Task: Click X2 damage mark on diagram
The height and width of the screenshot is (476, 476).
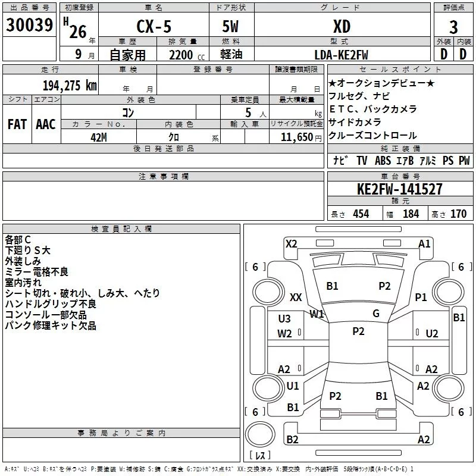Action: pyautogui.click(x=291, y=244)
